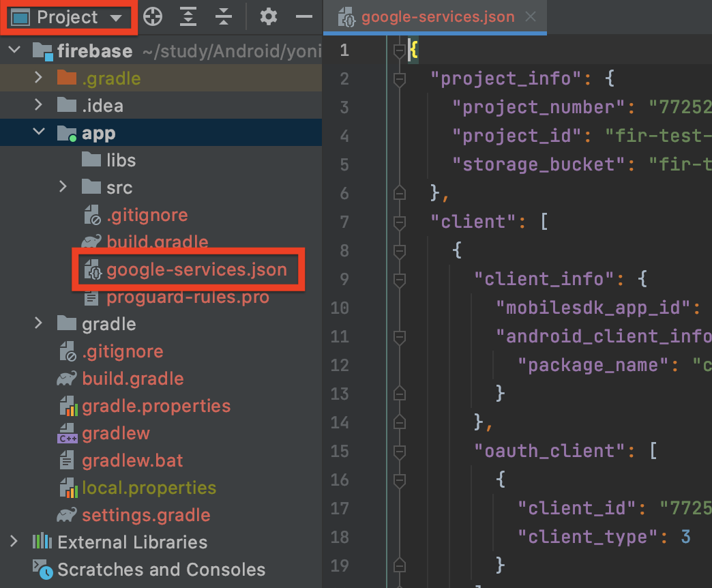712x588 pixels.
Task: Click the fold end marker at line 6
Action: [400, 193]
